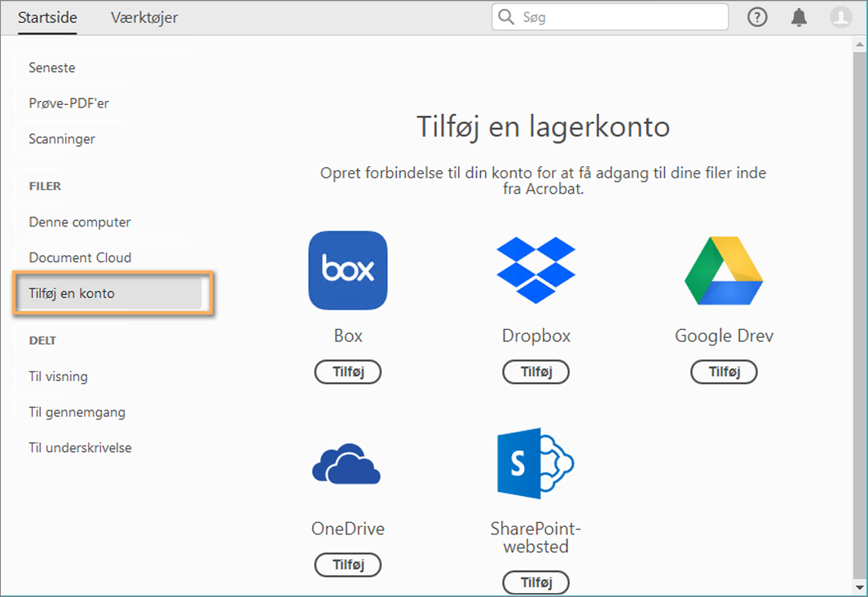The width and height of the screenshot is (868, 597).
Task: Click into the Søg search field
Action: (x=610, y=16)
